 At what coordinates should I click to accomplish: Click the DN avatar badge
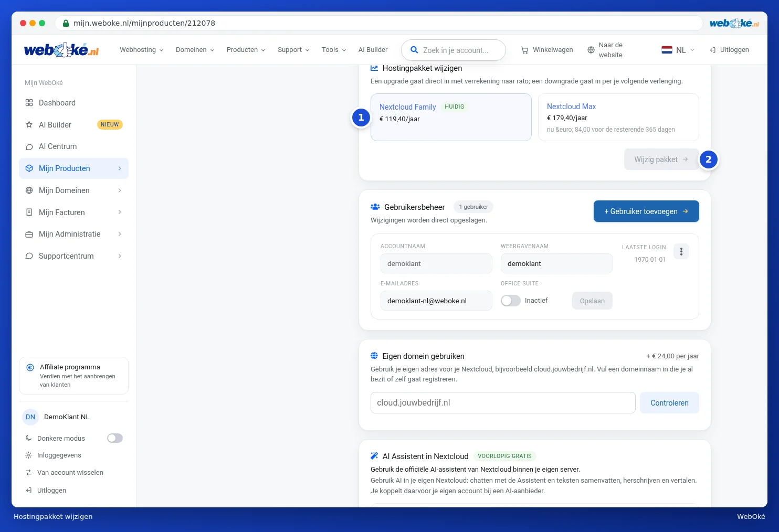30,417
